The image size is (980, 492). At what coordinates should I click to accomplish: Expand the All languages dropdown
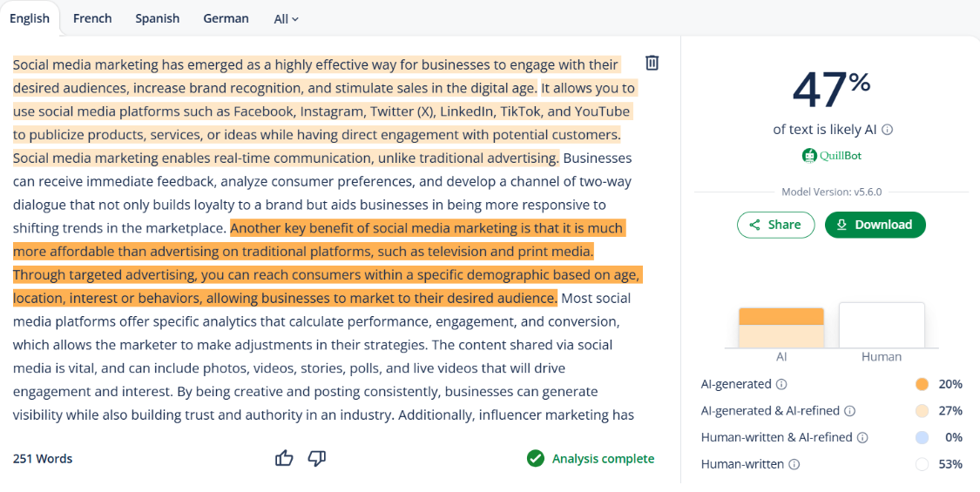click(286, 18)
